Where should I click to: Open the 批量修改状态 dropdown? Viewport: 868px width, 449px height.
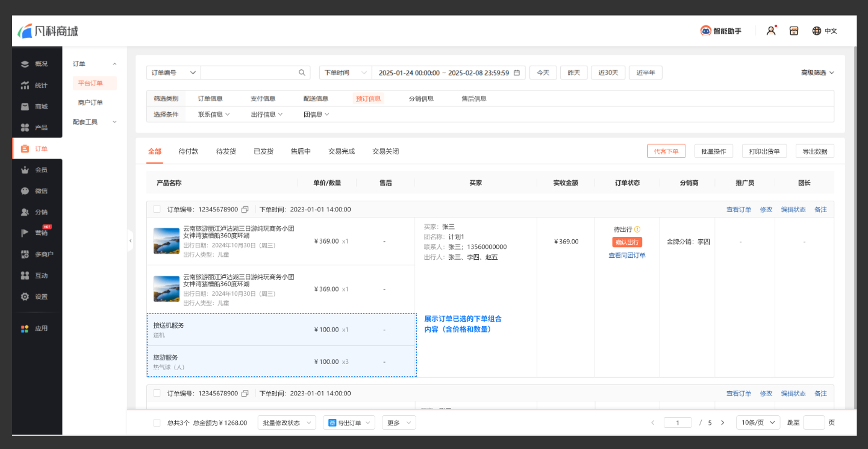pos(287,423)
